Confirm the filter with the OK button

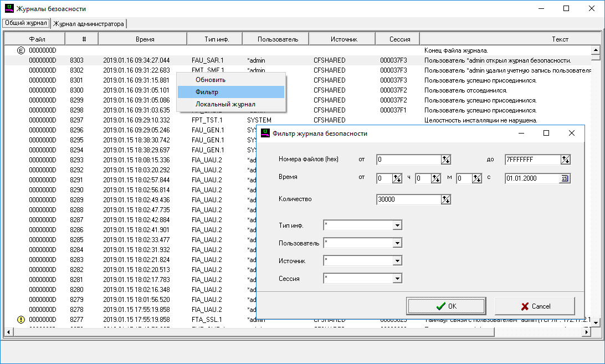(446, 306)
